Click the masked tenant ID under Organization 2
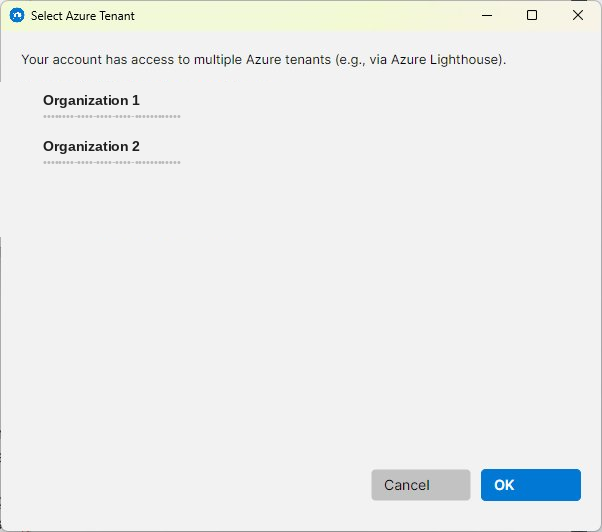Image resolution: width=602 pixels, height=532 pixels. tap(112, 162)
